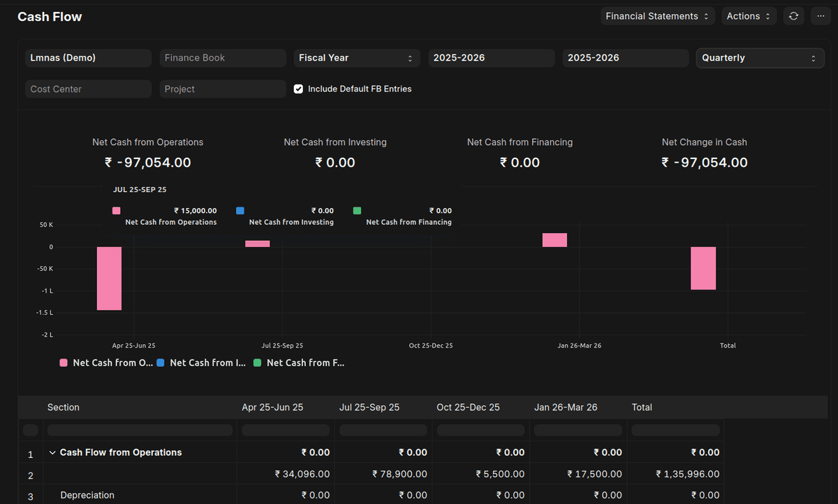Click the refresh report icon
This screenshot has height=504, width=838.
793,16
